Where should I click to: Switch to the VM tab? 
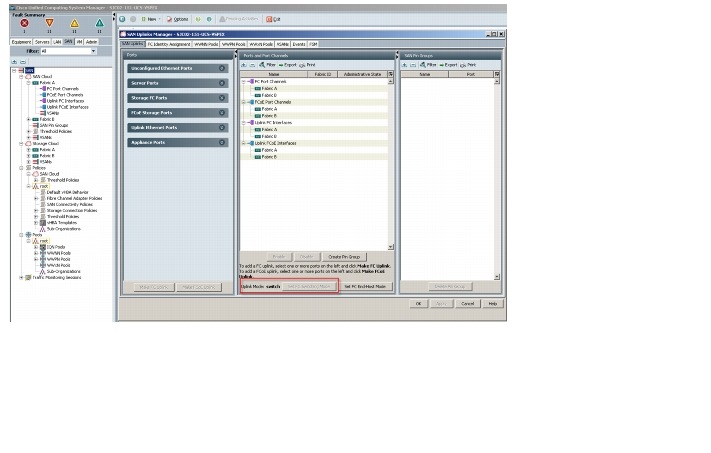tap(79, 42)
